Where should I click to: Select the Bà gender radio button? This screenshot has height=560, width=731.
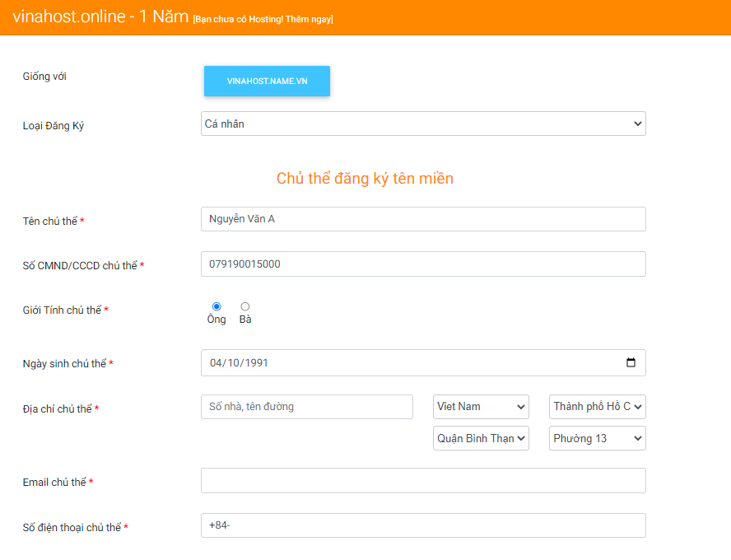pos(244,306)
